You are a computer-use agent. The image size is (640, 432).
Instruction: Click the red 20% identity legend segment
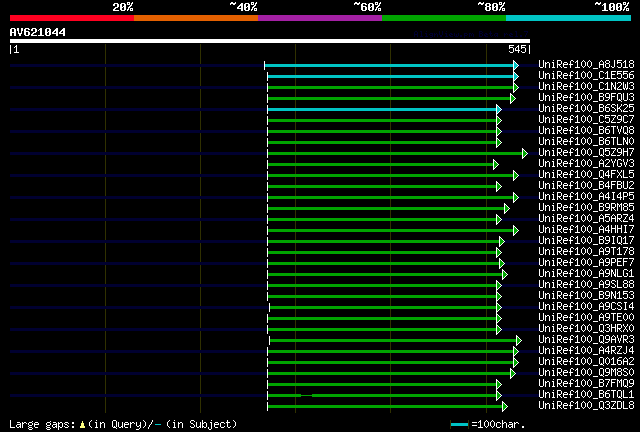[x=72, y=18]
